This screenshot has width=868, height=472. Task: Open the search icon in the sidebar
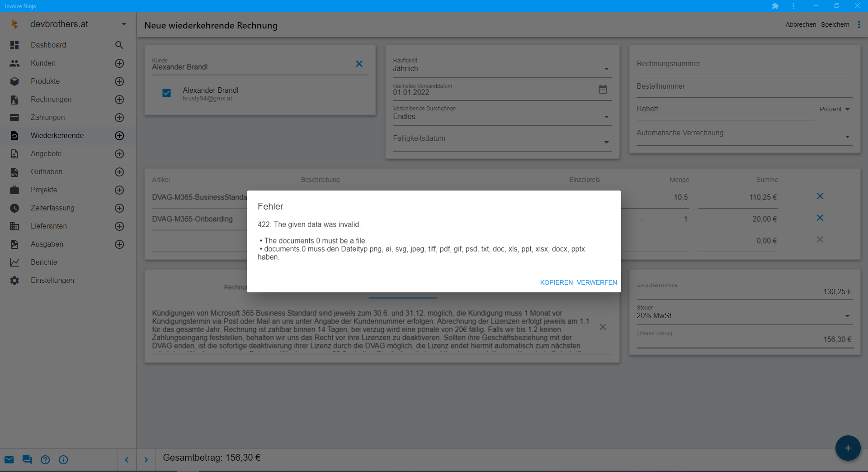pyautogui.click(x=119, y=45)
